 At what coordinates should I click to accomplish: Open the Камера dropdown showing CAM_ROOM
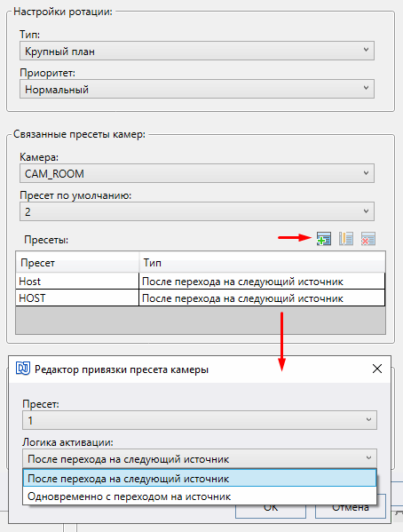click(x=197, y=173)
